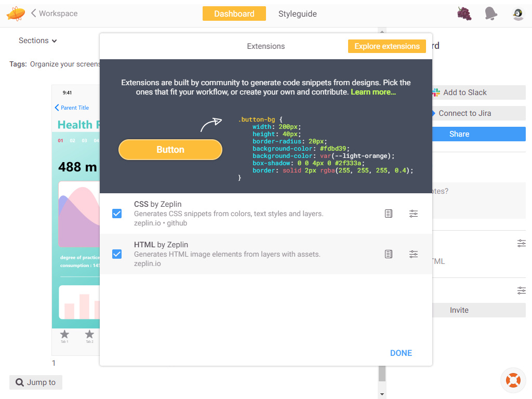Open the help lifebuoy icon
532x399 pixels.
513,380
